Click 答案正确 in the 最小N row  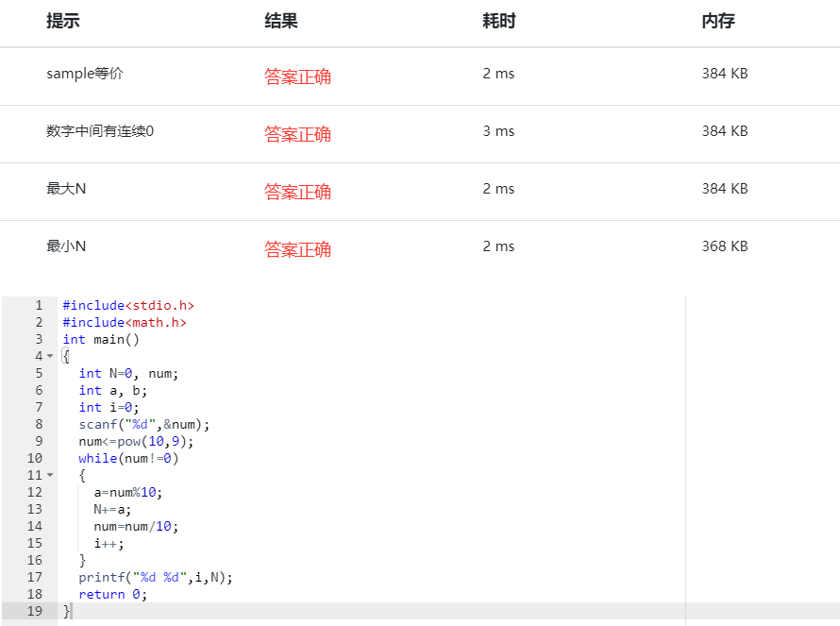point(297,249)
